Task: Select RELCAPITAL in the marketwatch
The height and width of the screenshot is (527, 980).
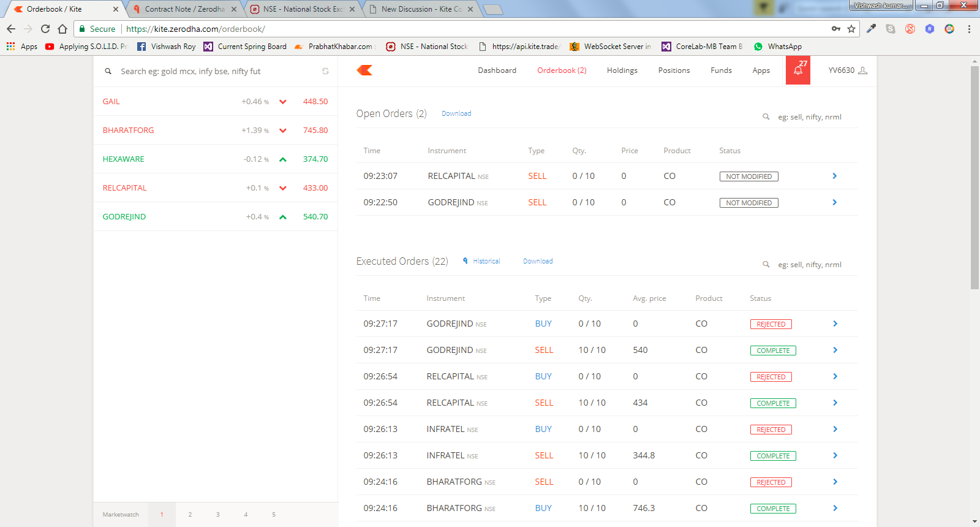Action: coord(216,188)
